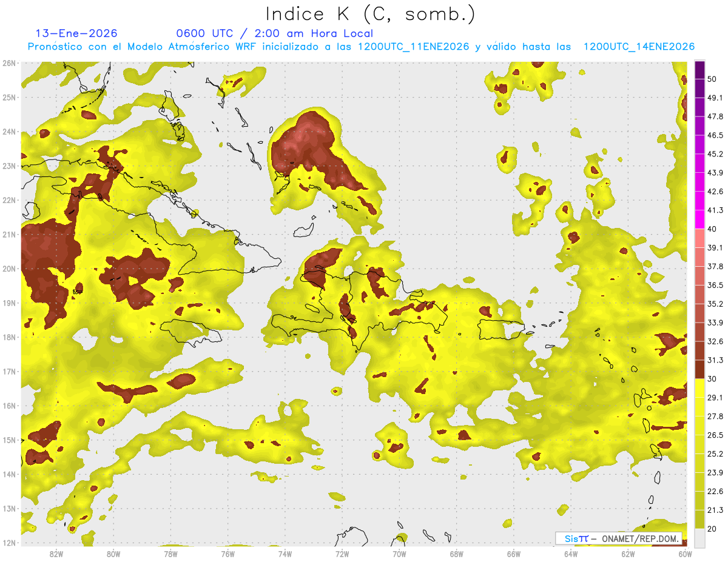Click the latitude label "15N"

click(x=9, y=440)
